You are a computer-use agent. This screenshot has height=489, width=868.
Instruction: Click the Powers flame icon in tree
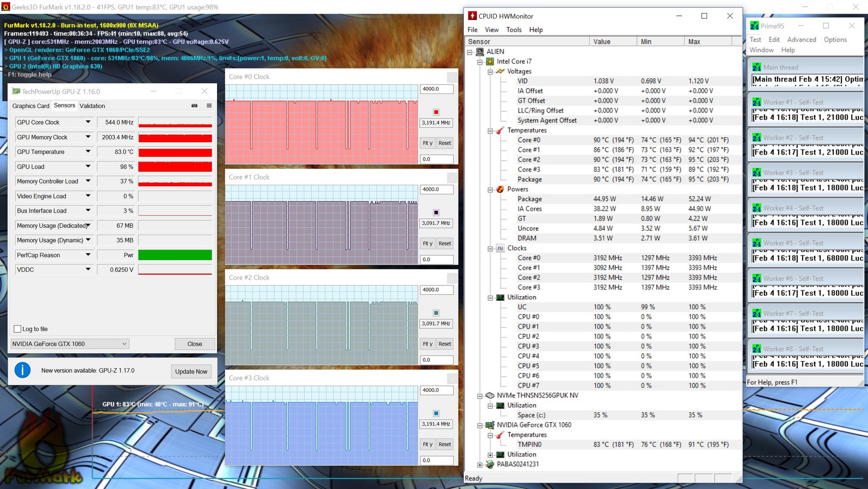pos(500,189)
